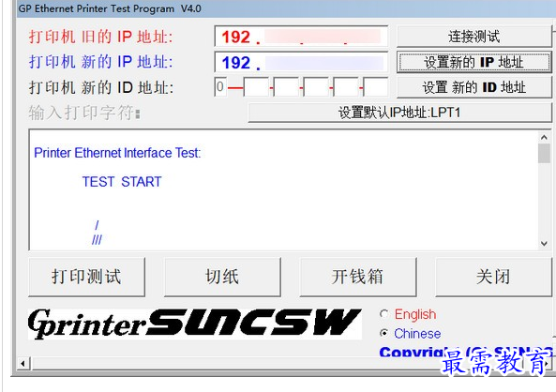Image resolution: width=556 pixels, height=392 pixels.
Task: Click the text area scroll down arrow
Action: point(544,244)
